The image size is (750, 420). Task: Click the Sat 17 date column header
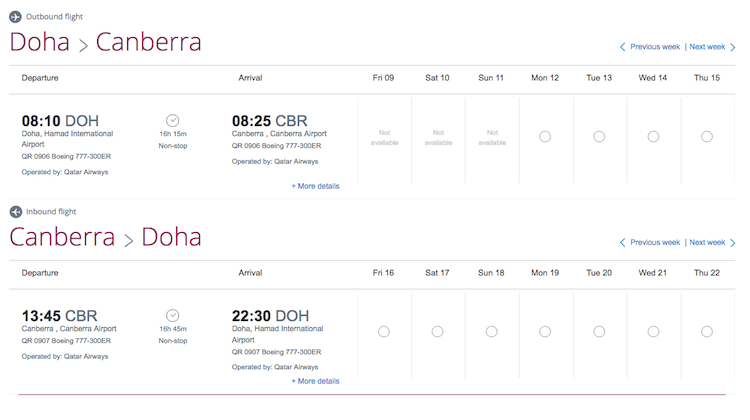(x=437, y=273)
